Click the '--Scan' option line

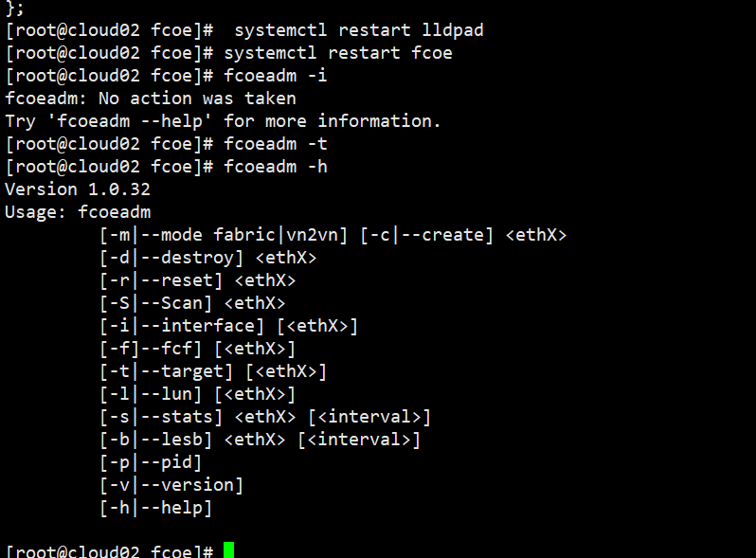192,303
